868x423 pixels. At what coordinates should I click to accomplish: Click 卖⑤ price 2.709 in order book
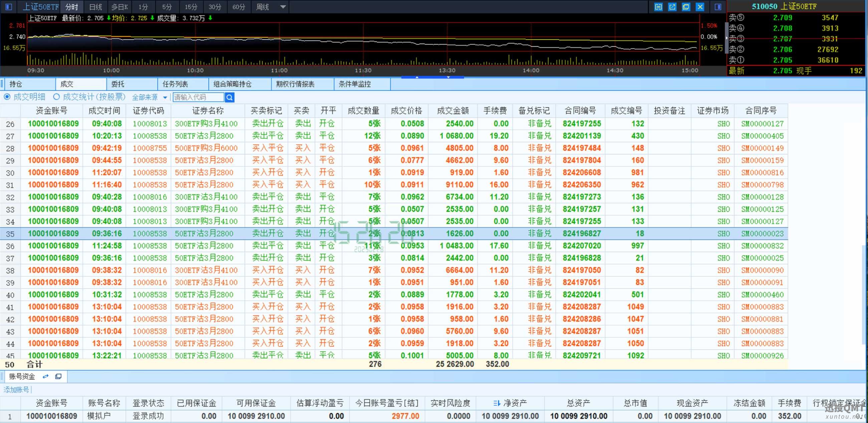783,18
